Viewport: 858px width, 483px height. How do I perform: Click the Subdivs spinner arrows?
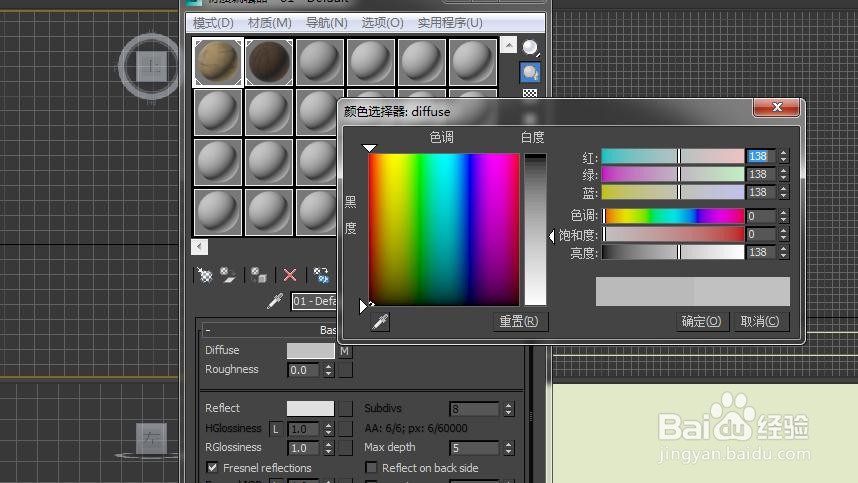509,409
